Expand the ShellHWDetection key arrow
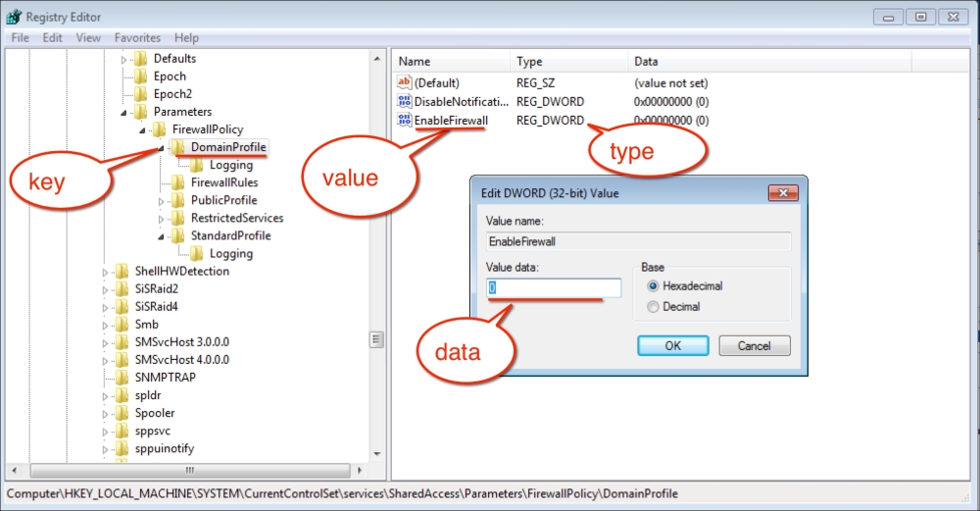Image resolution: width=980 pixels, height=511 pixels. point(106,272)
